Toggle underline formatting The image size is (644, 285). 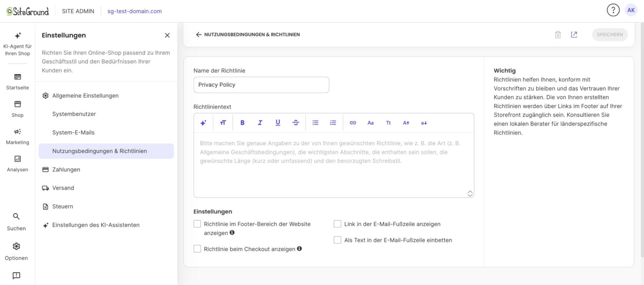pyautogui.click(x=278, y=123)
